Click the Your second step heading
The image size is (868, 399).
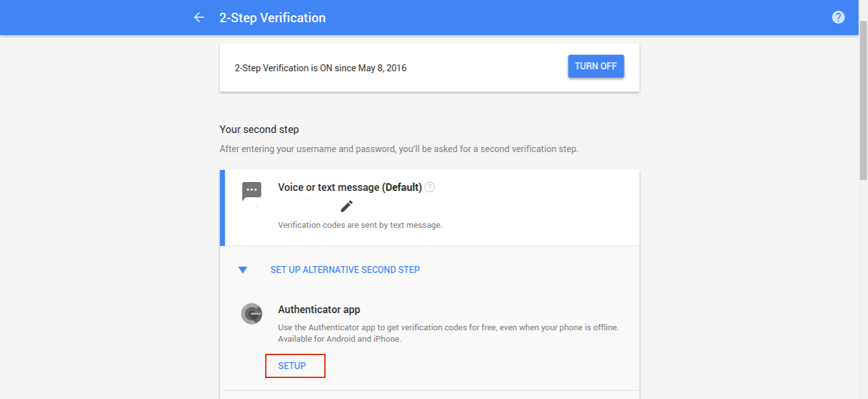tap(259, 129)
